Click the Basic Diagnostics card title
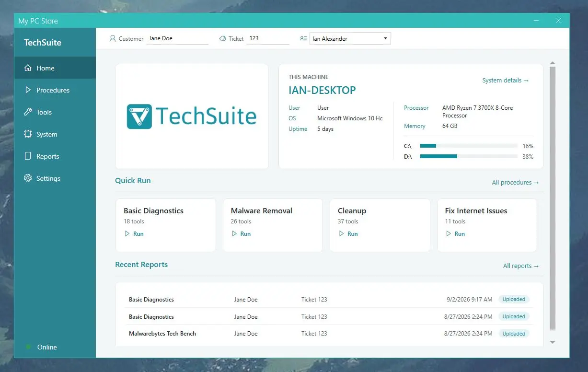Image resolution: width=588 pixels, height=372 pixels. 153,210
